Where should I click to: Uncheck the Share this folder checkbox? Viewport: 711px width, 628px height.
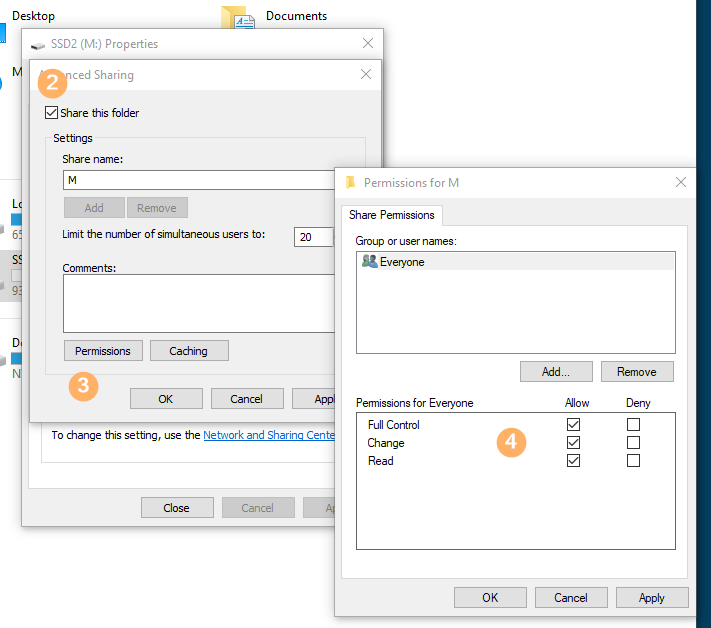(x=51, y=112)
